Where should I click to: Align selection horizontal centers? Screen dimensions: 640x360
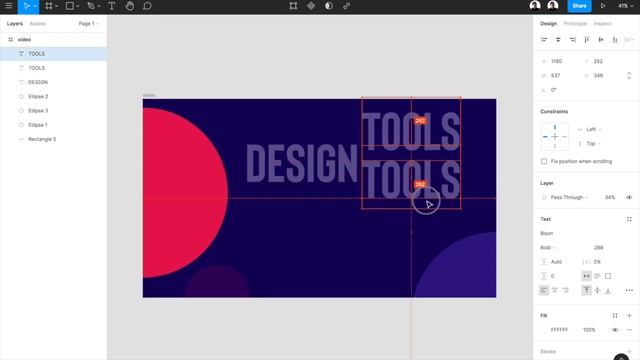(558, 40)
